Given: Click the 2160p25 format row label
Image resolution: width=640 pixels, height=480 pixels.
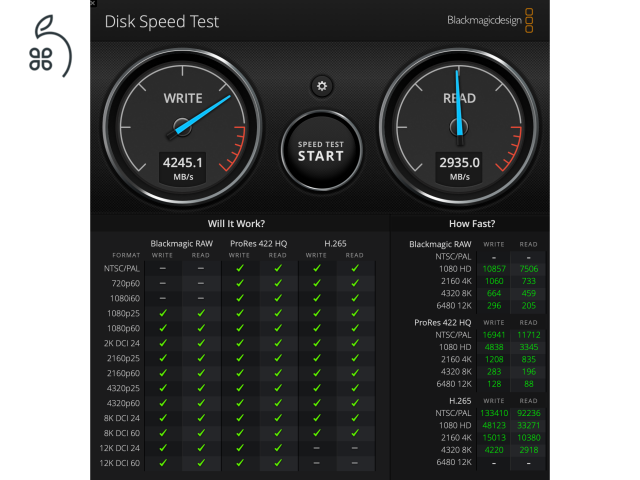Looking at the screenshot, I should tap(123, 358).
